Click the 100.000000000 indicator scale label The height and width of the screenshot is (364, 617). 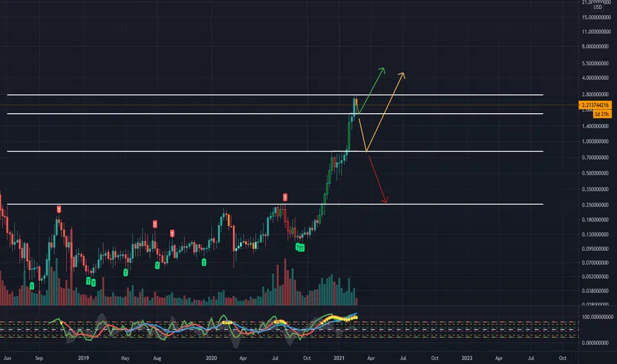598,317
